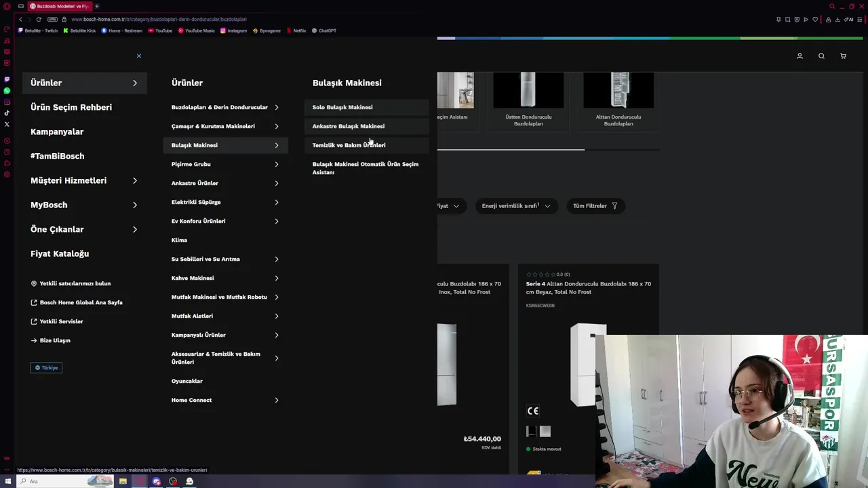This screenshot has height=488, width=868.
Task: Click the snapshot capture icon in toolbar
Action: click(787, 19)
